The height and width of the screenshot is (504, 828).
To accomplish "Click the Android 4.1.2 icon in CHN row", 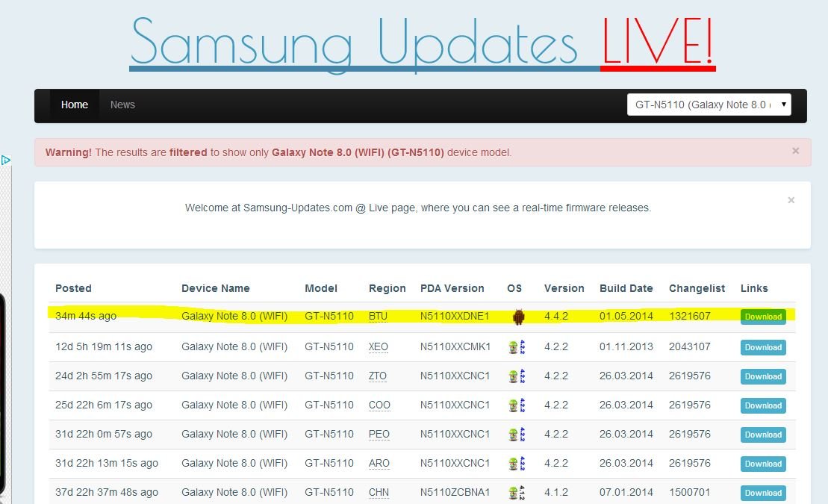I will pyautogui.click(x=517, y=492).
